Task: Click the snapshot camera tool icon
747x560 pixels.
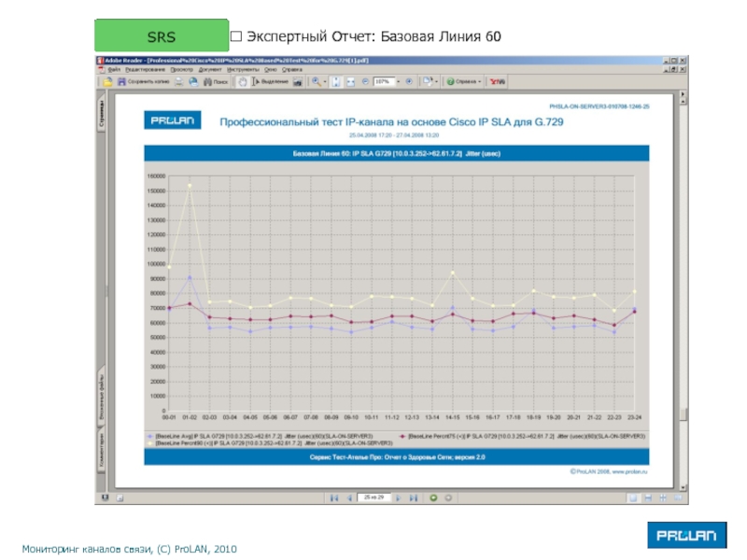Action: tap(298, 82)
